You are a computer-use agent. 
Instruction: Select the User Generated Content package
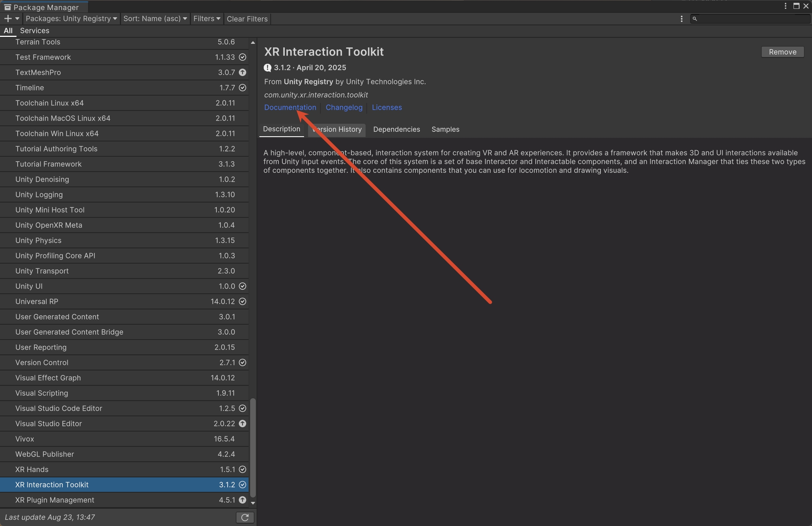(124, 317)
